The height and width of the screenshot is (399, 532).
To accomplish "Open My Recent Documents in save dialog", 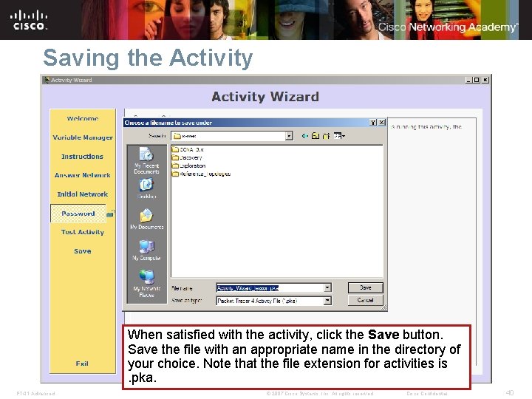I will point(146,160).
